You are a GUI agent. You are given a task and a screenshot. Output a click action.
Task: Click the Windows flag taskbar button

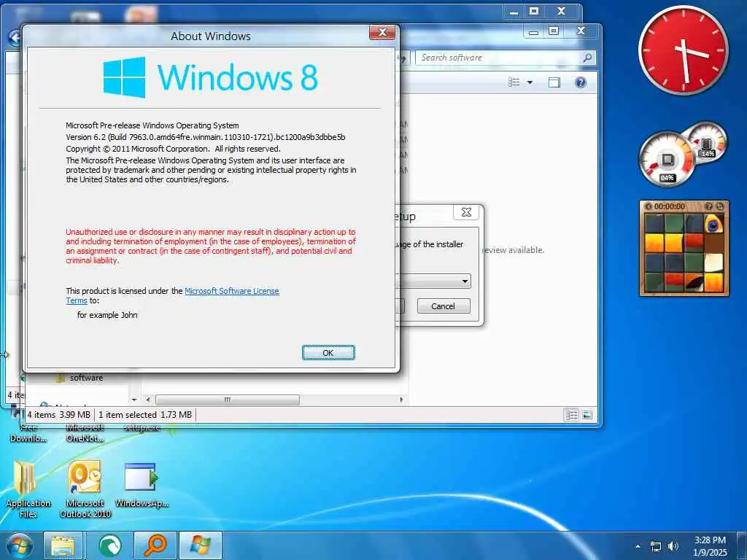point(201,545)
